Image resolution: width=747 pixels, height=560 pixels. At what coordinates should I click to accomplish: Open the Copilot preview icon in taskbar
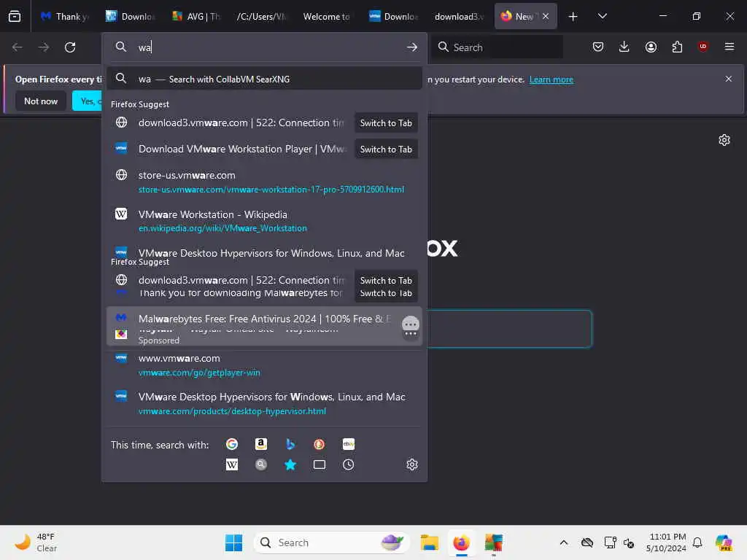coord(724,542)
